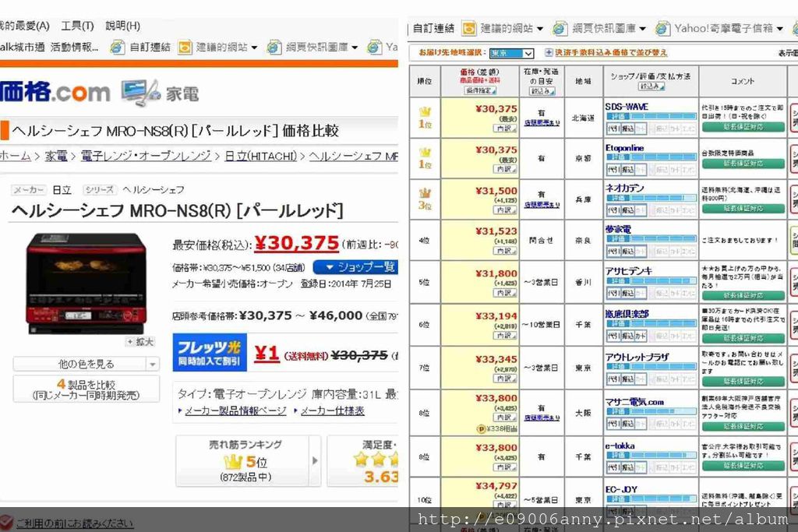Open 日立(HITACHI) breadcrumb link
Image resolution: width=798 pixels, height=532 pixels.
tap(260, 156)
